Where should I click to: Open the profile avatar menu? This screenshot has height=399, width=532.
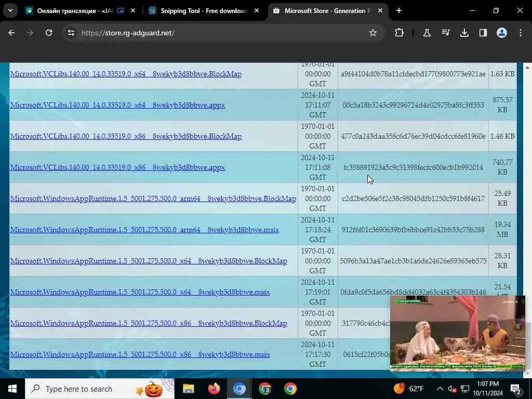click(502, 33)
